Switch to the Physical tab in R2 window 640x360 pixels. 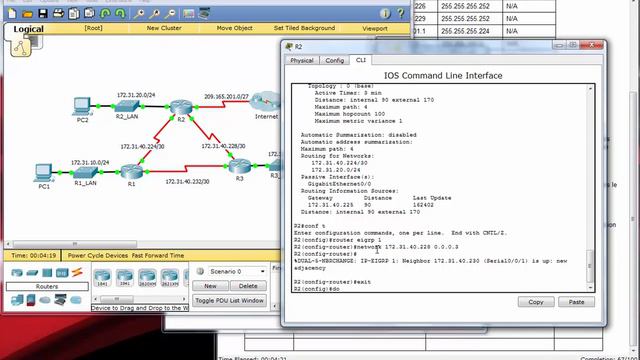point(302,60)
